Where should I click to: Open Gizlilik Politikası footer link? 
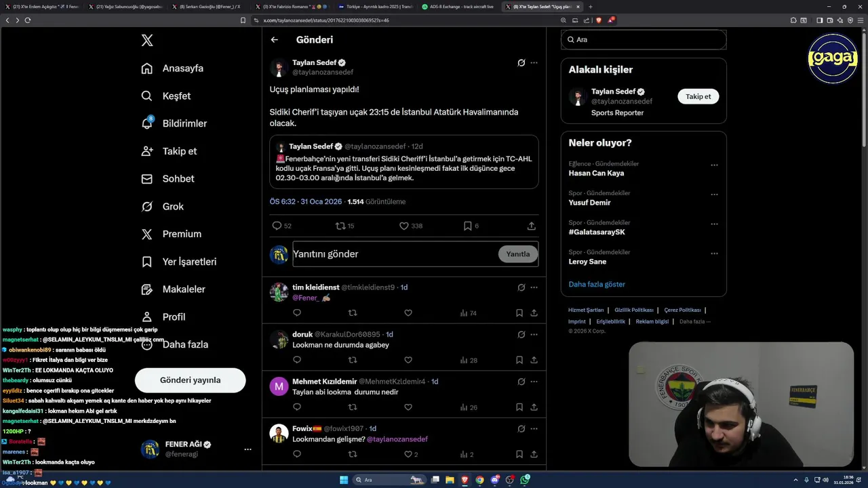[x=634, y=310]
